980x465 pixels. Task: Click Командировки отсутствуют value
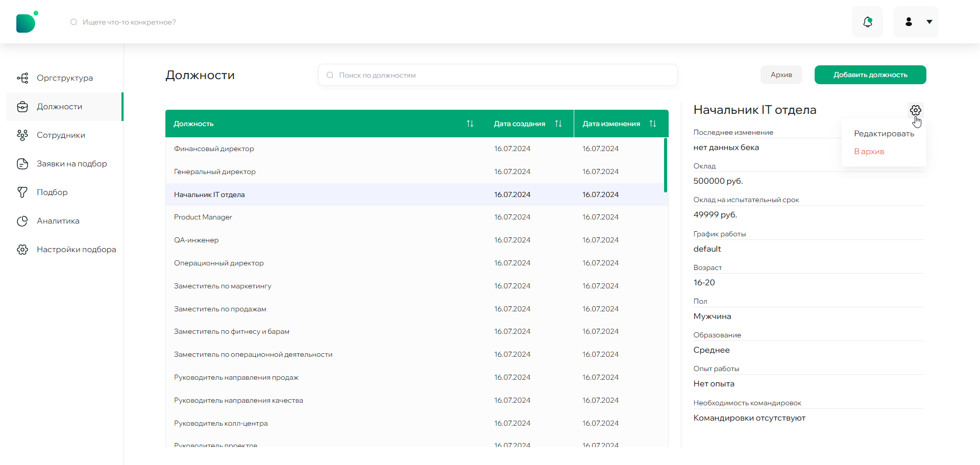coord(749,418)
